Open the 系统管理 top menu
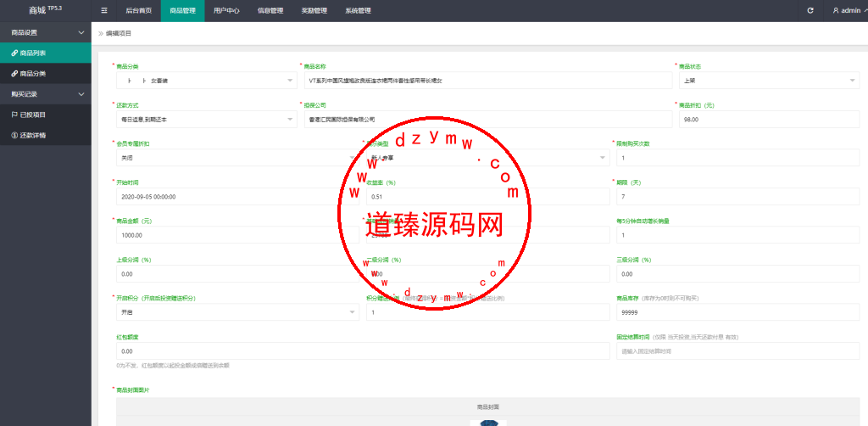This screenshot has width=868, height=426. coord(358,10)
